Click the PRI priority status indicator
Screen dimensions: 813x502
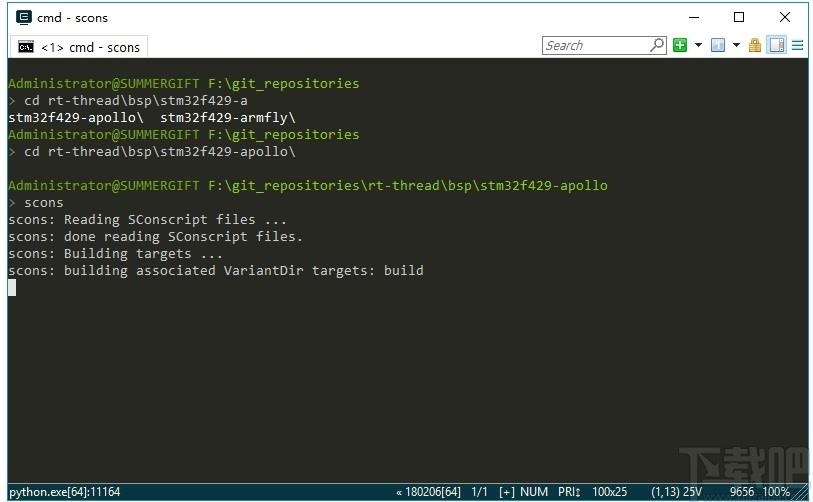569,492
